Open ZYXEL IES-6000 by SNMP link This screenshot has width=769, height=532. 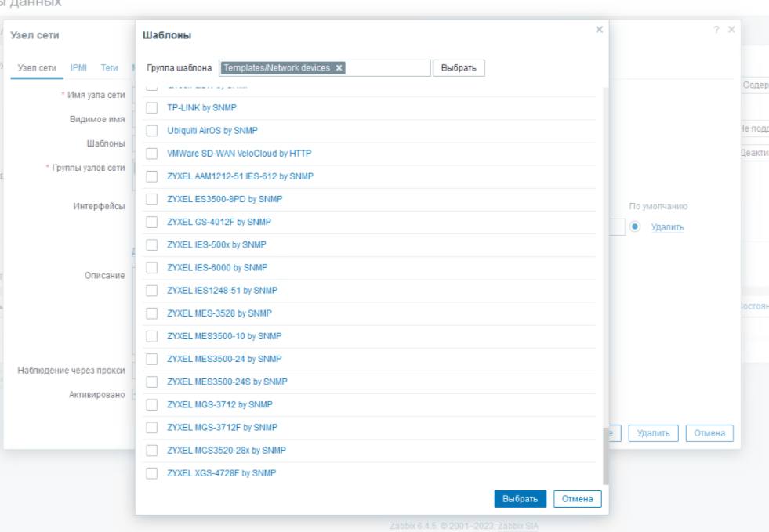pyautogui.click(x=217, y=268)
